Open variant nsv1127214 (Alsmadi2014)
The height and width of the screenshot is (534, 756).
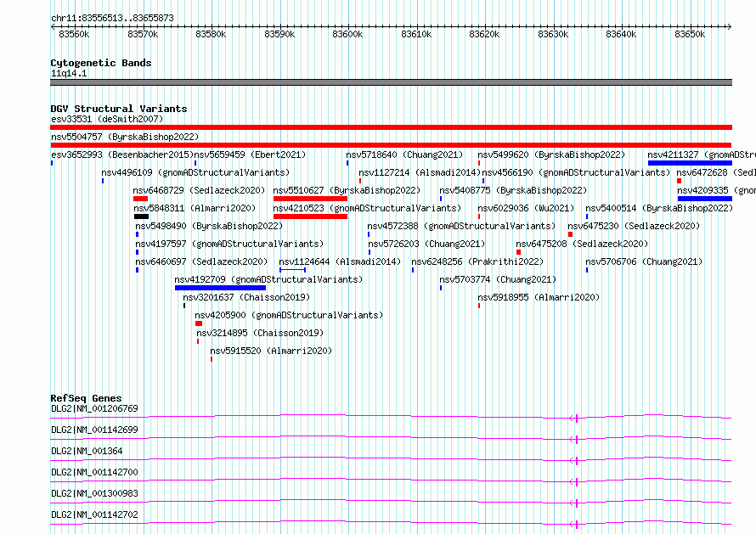point(420,172)
